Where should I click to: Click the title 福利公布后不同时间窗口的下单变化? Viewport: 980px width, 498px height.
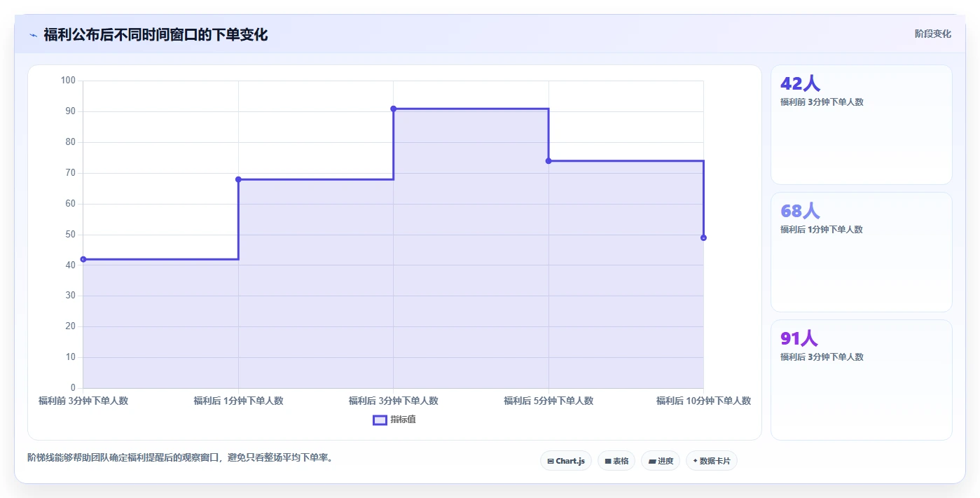click(156, 34)
